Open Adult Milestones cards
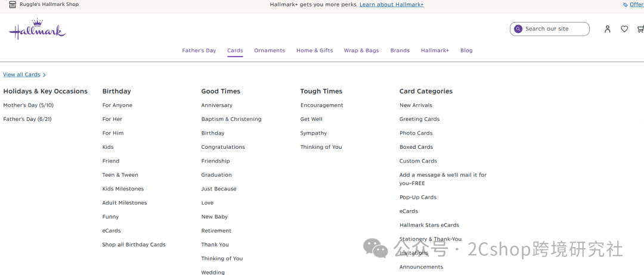Image resolution: width=644 pixels, height=275 pixels. 125,203
